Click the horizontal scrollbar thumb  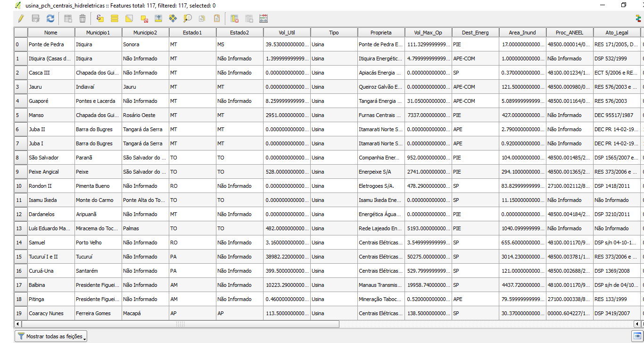coord(180,324)
